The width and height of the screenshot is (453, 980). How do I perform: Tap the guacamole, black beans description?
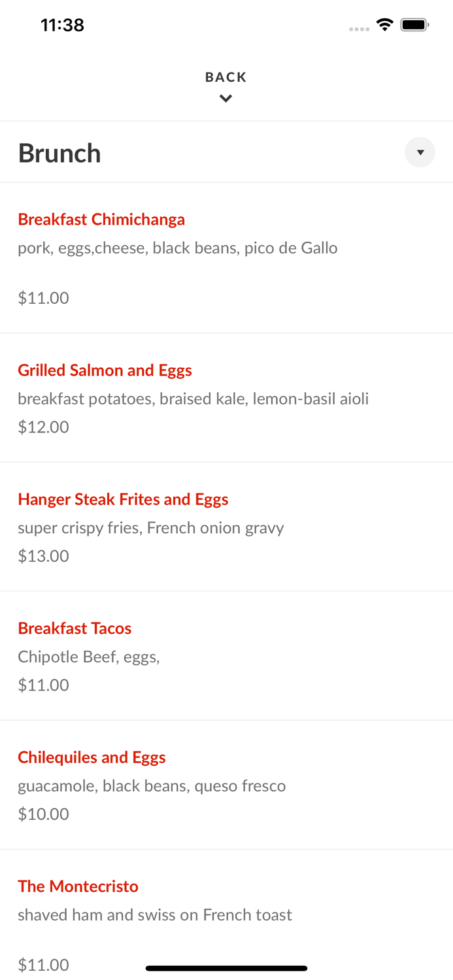[x=152, y=785]
